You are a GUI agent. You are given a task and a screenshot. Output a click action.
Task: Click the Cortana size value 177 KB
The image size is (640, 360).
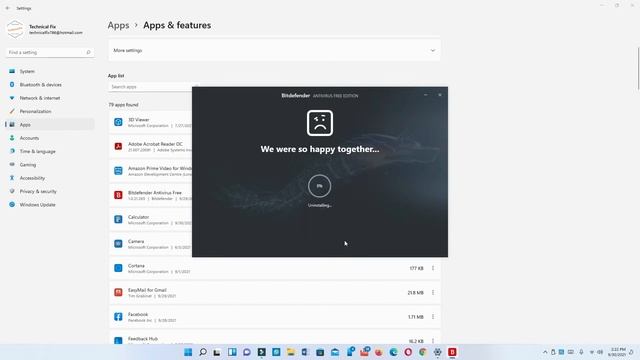416,268
